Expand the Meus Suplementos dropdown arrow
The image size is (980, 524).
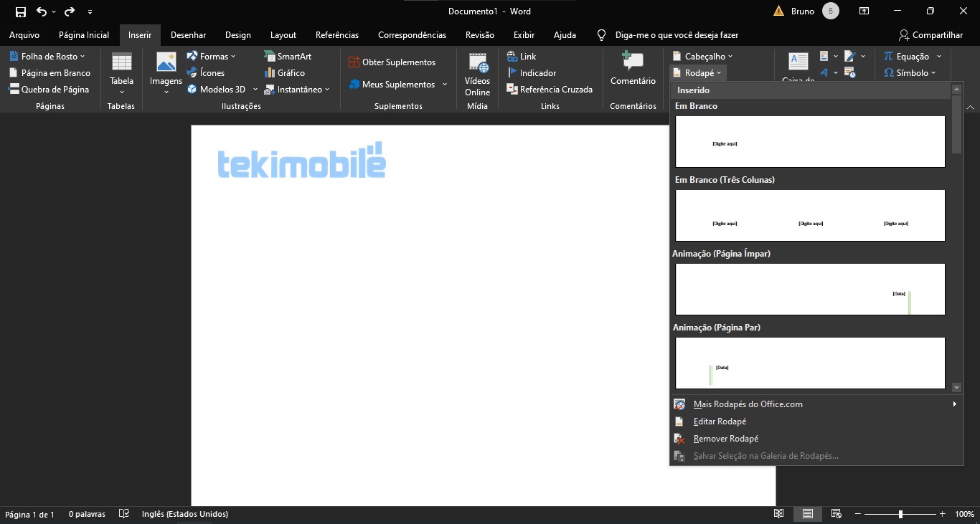[x=445, y=84]
